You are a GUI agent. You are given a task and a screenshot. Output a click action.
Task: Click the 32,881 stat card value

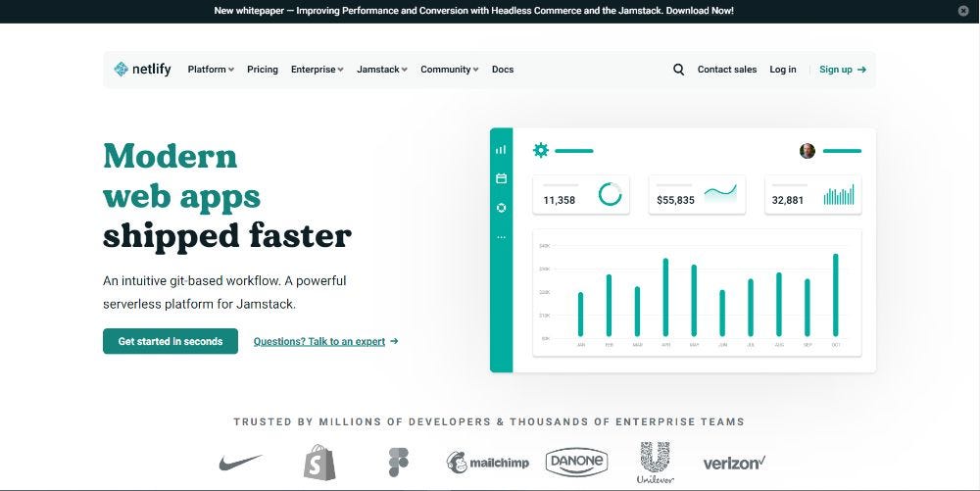pyautogui.click(x=788, y=201)
